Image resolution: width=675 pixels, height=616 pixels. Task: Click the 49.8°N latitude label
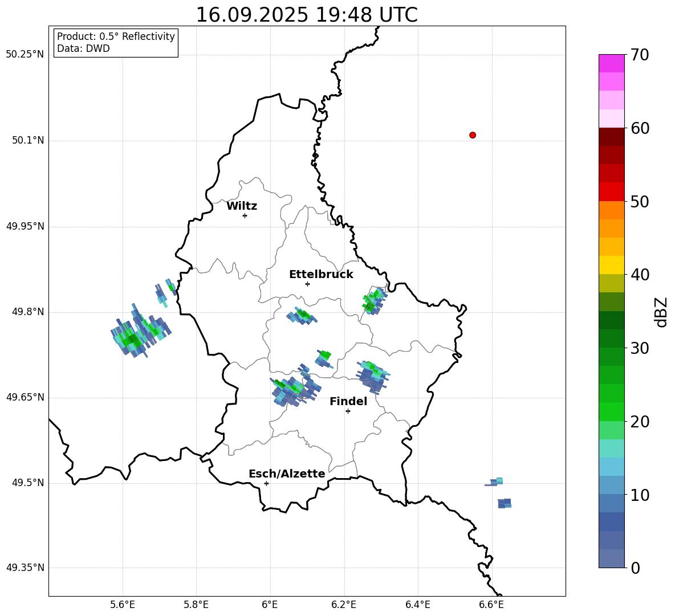[27, 312]
